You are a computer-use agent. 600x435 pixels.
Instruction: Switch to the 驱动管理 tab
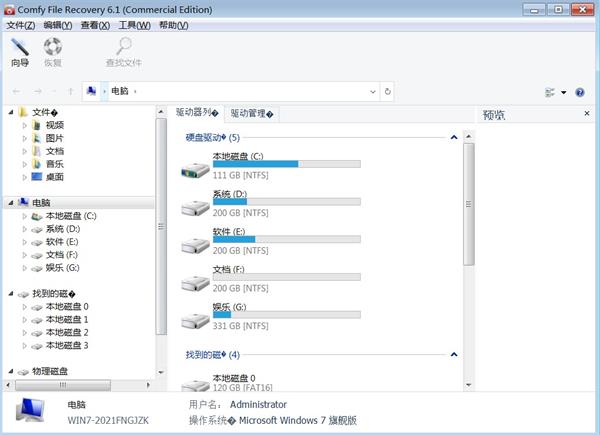point(252,114)
